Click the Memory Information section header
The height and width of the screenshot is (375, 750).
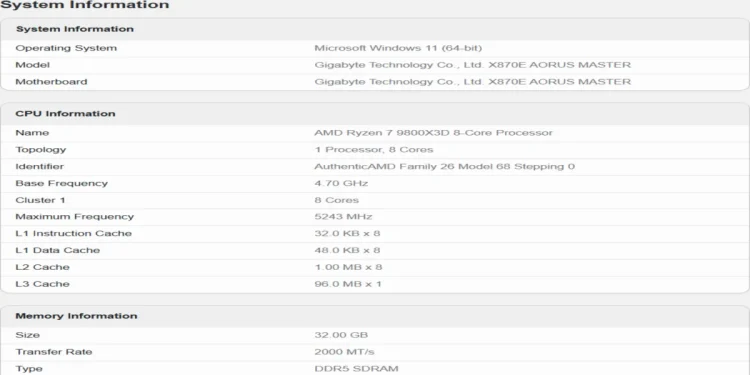coord(77,316)
